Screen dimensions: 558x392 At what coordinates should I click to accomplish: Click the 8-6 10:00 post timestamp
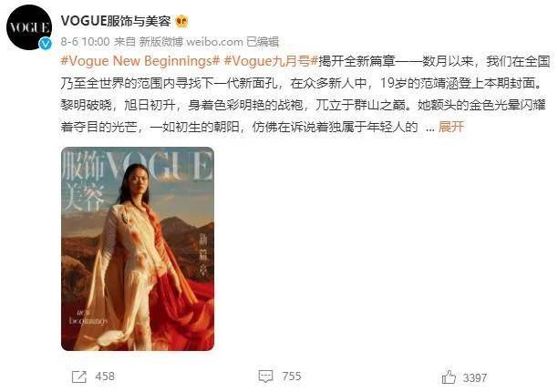coord(85,42)
